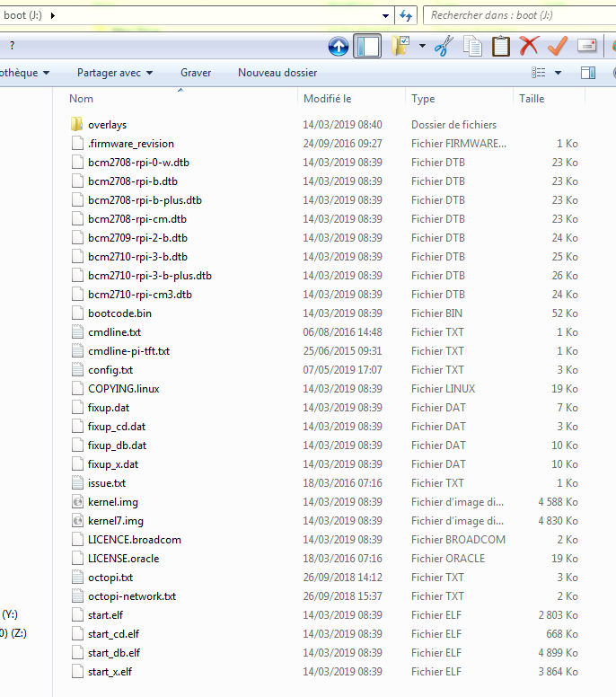Open the ? help menu
The height and width of the screenshot is (697, 616).
[12, 45]
